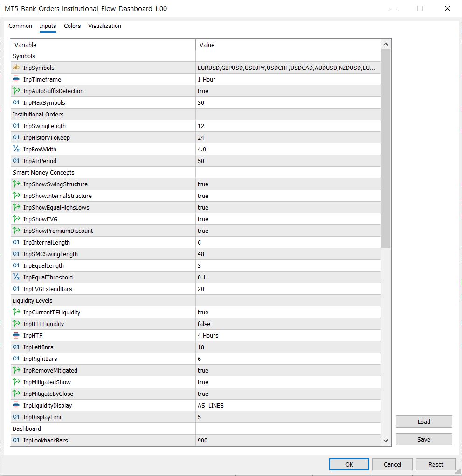Click the boolean icon beside InpShowPremiumDiscount
Screen dimensions: 462x476
click(x=16, y=231)
